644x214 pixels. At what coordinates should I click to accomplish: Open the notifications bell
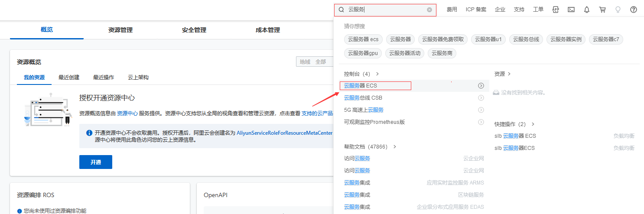(x=587, y=10)
